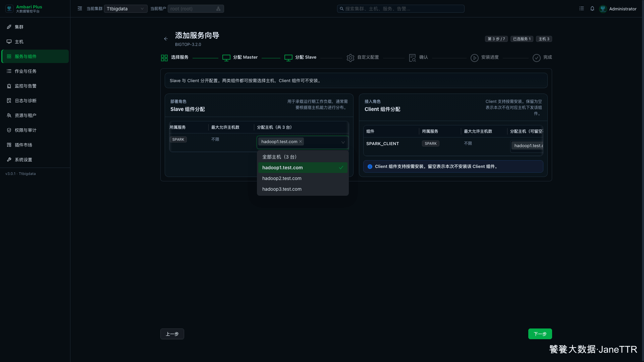Click the 系统设置 wrench icon

[x=9, y=160]
